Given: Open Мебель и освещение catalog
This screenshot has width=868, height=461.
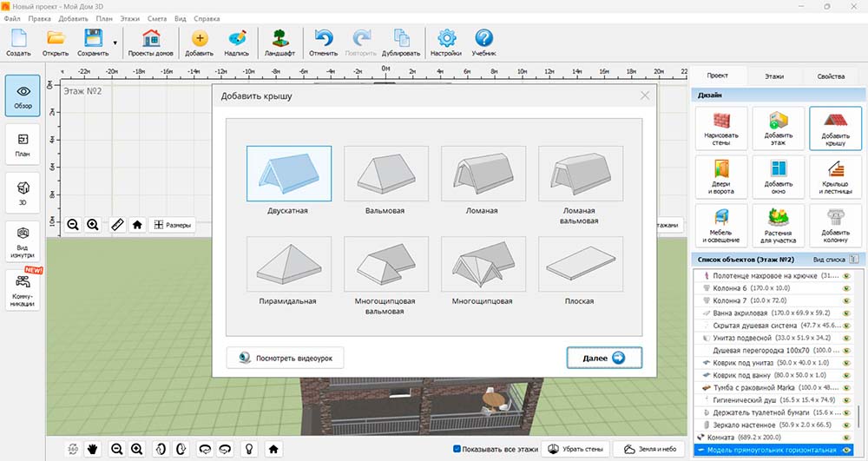Looking at the screenshot, I should tap(719, 226).
